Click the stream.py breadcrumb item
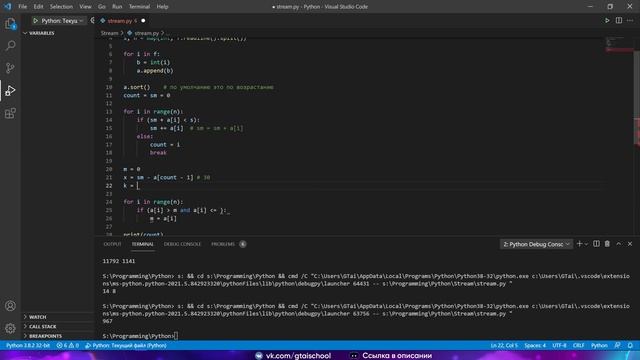The width and height of the screenshot is (640, 360). click(x=147, y=33)
